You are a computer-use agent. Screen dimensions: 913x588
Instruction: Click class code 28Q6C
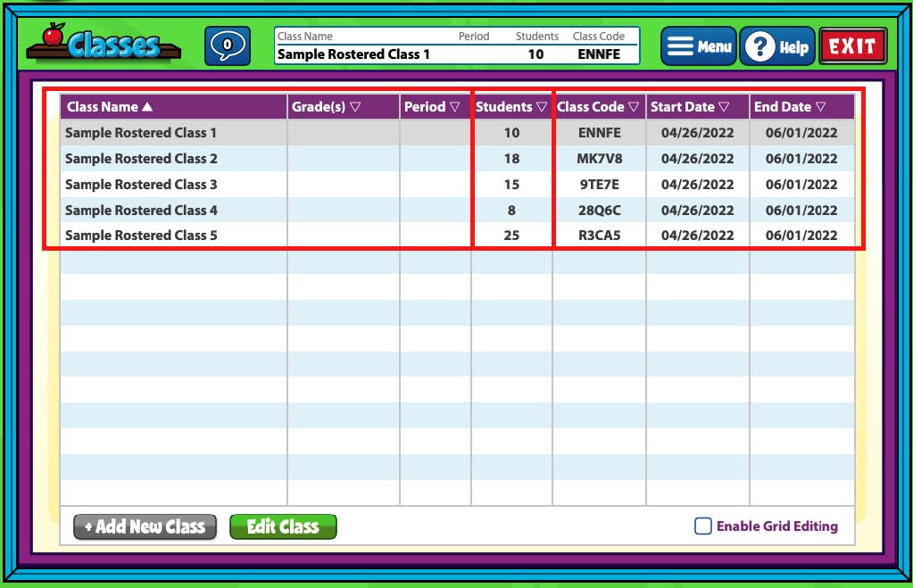[599, 211]
